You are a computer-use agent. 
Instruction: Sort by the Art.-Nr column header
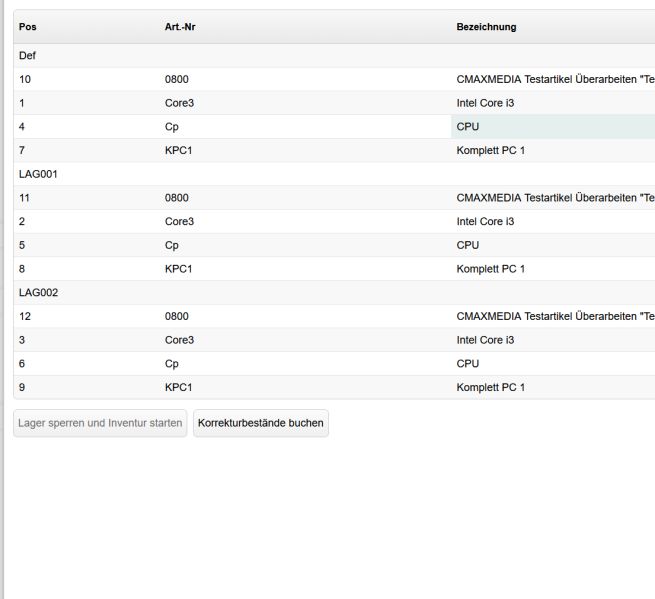point(180,27)
